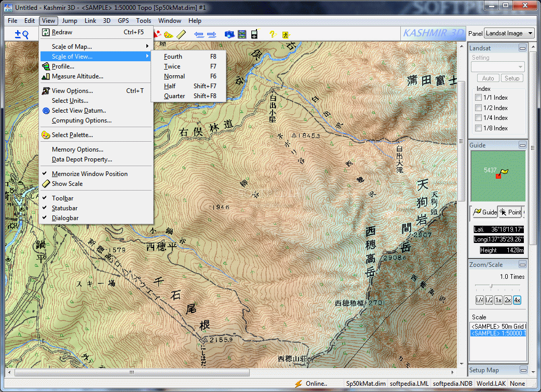Click the map horizontal scrollbar thumb
Image resolution: width=541 pixels, height=392 pixels.
click(x=132, y=373)
